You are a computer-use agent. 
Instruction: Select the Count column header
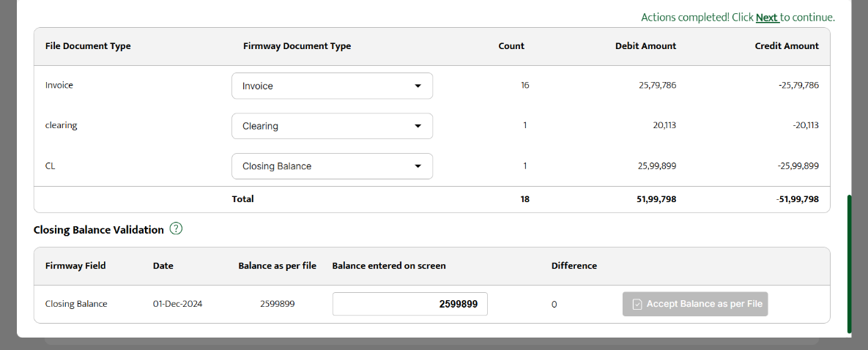[511, 46]
